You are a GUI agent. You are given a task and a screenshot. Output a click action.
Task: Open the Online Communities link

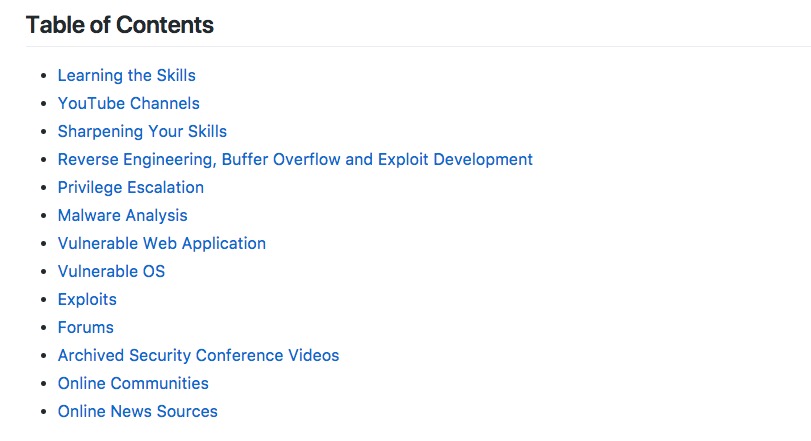133,383
